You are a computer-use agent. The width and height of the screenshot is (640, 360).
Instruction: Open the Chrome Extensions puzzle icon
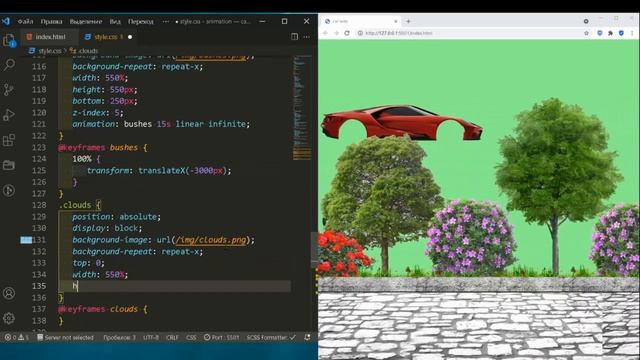(x=610, y=33)
